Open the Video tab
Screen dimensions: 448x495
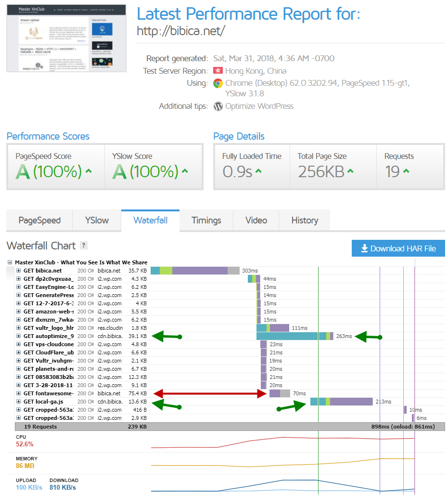(x=256, y=221)
